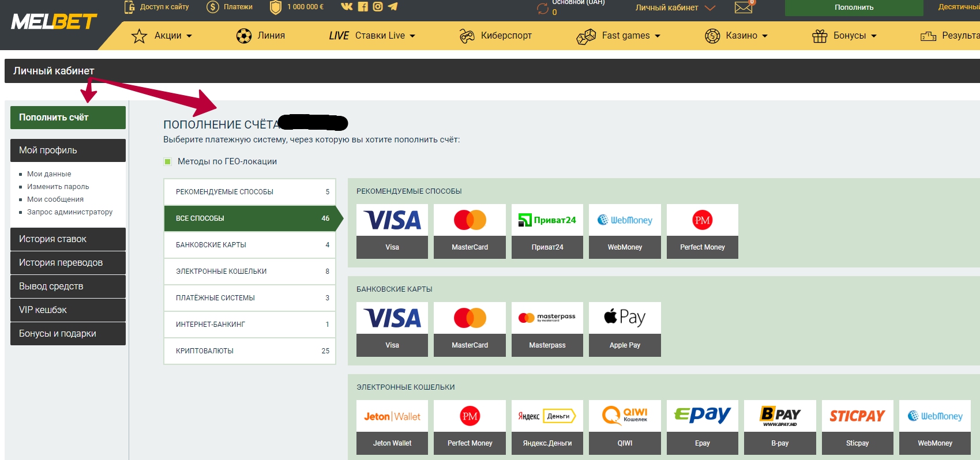980x460 pixels.
Task: Click the 1 000 000 € shield link
Action: [297, 7]
